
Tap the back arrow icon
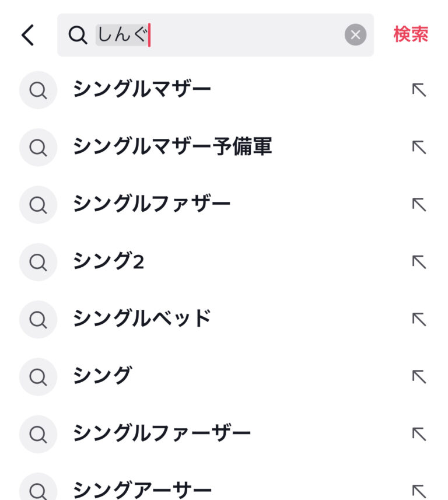click(x=27, y=35)
